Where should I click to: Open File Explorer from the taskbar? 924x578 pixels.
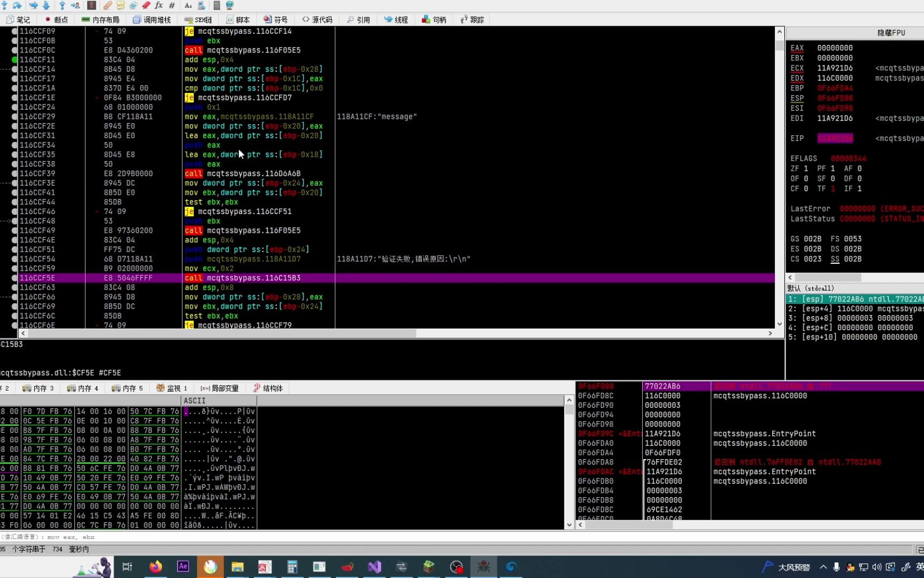[237, 566]
